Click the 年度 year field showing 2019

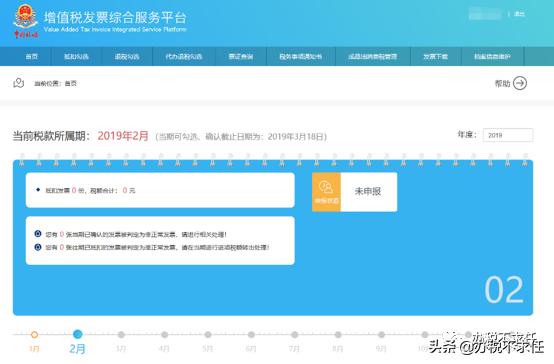(x=508, y=135)
